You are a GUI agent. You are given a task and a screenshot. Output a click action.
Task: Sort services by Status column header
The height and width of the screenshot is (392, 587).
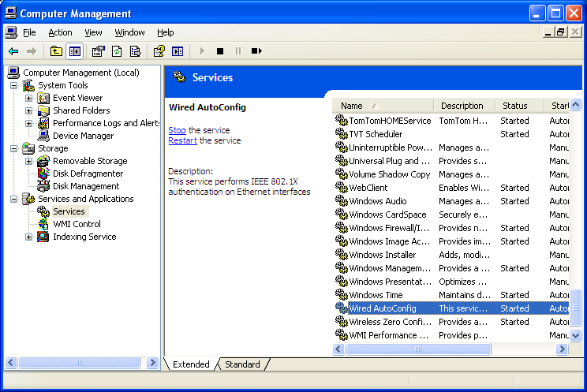pos(515,106)
